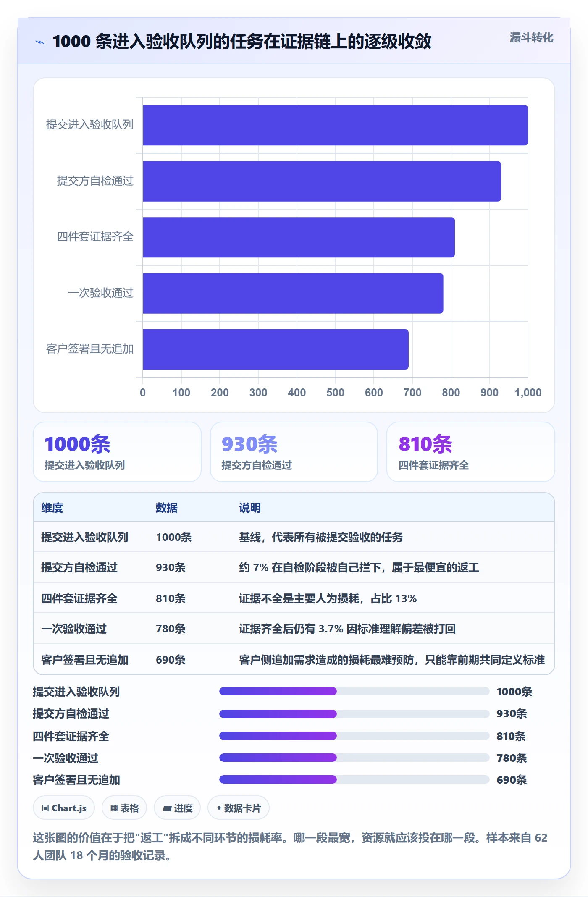Click the 数据 table column header

pyautogui.click(x=167, y=508)
